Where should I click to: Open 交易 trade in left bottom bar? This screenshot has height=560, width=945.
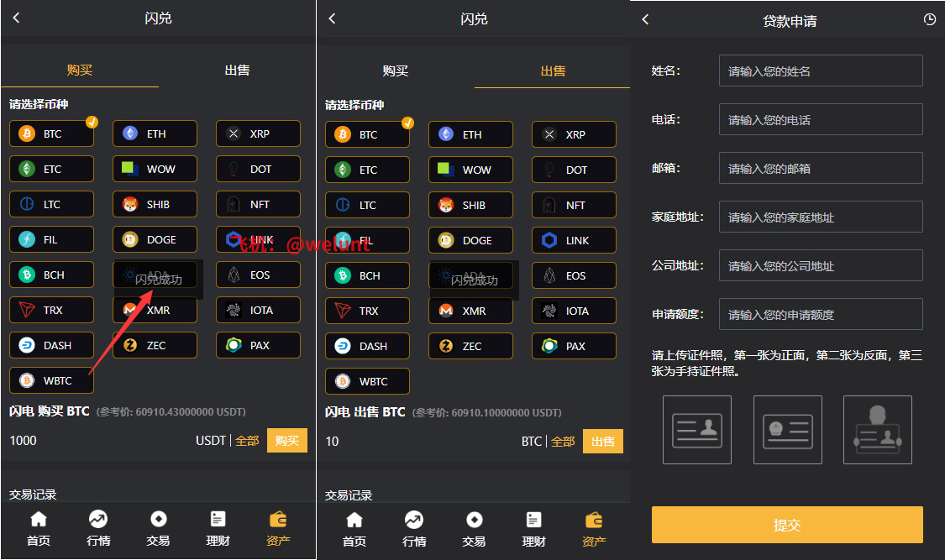click(158, 528)
